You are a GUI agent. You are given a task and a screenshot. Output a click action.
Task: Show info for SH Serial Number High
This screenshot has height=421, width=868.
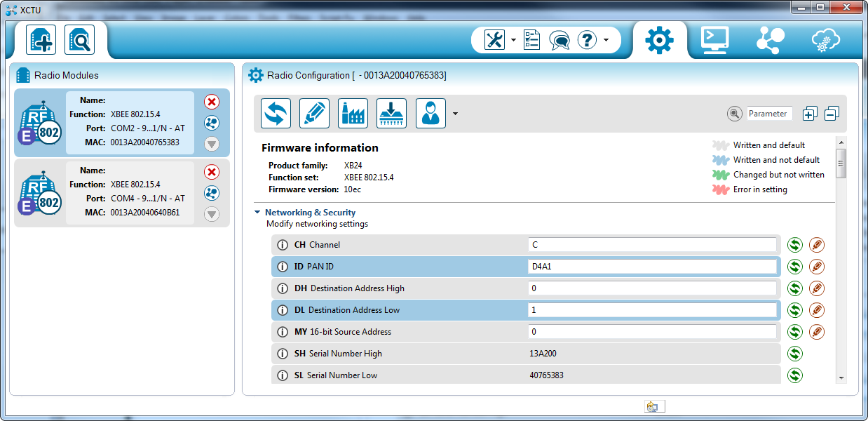click(x=283, y=354)
